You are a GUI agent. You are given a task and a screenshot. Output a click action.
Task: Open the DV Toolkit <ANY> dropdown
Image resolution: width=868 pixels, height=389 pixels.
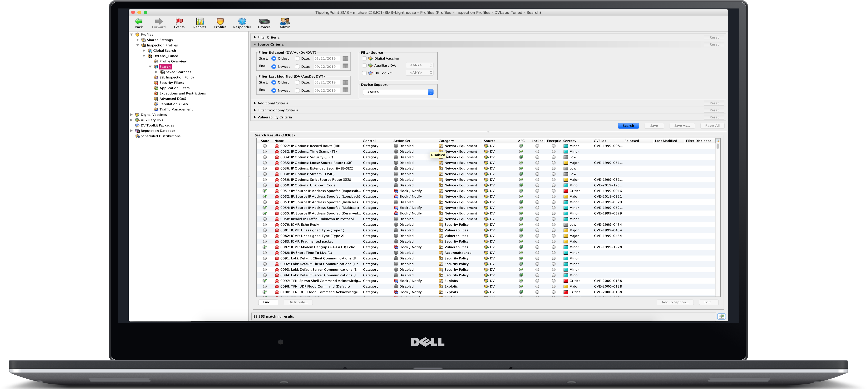(420, 72)
